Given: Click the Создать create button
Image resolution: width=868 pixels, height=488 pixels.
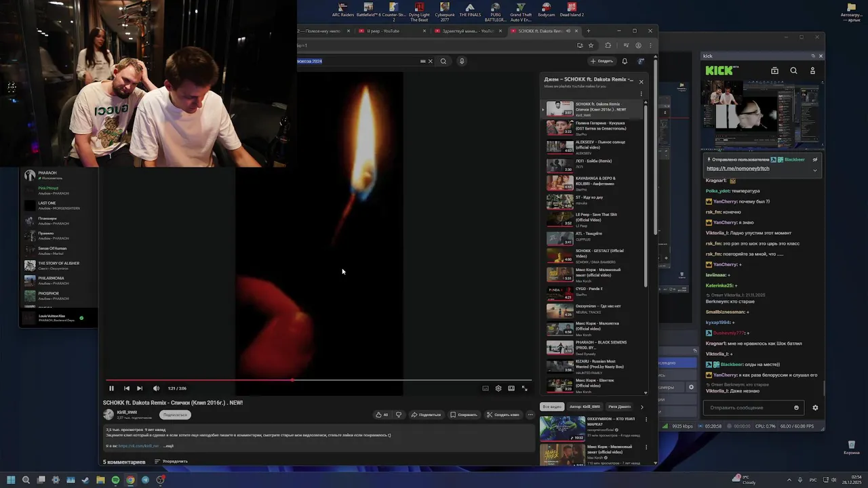Looking at the screenshot, I should [601, 61].
